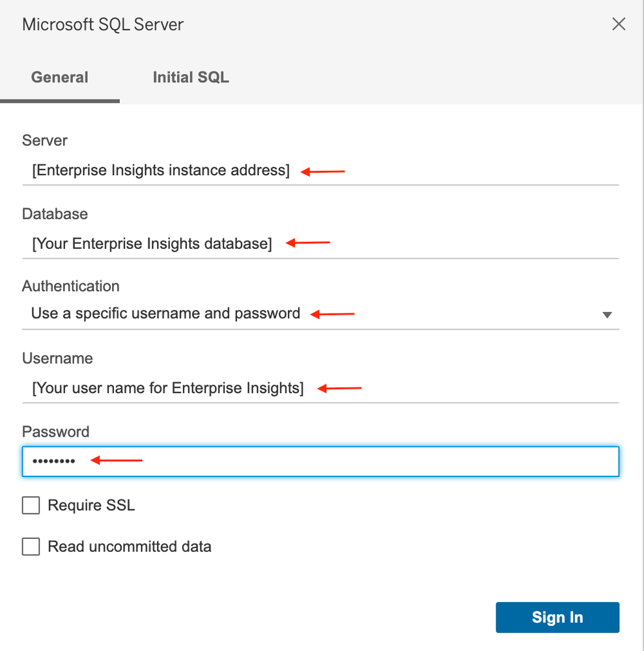This screenshot has height=651, width=644.
Task: Click the Require SSL label text
Action: [91, 506]
